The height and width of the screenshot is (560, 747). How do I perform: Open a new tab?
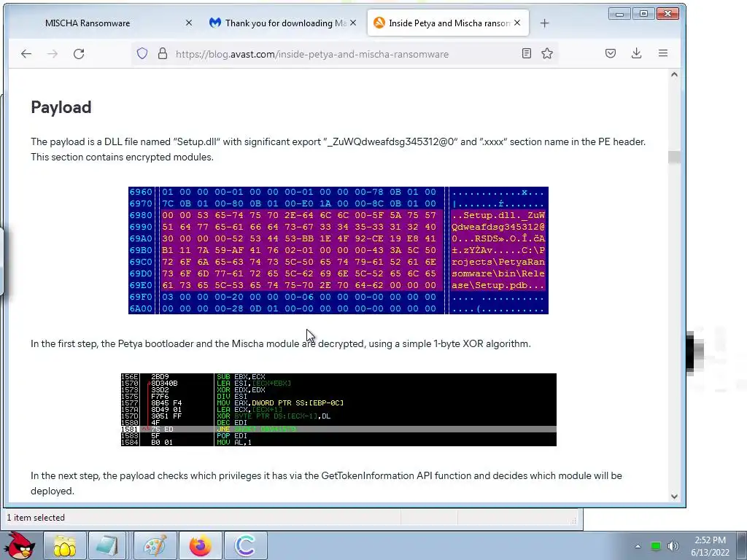544,23
